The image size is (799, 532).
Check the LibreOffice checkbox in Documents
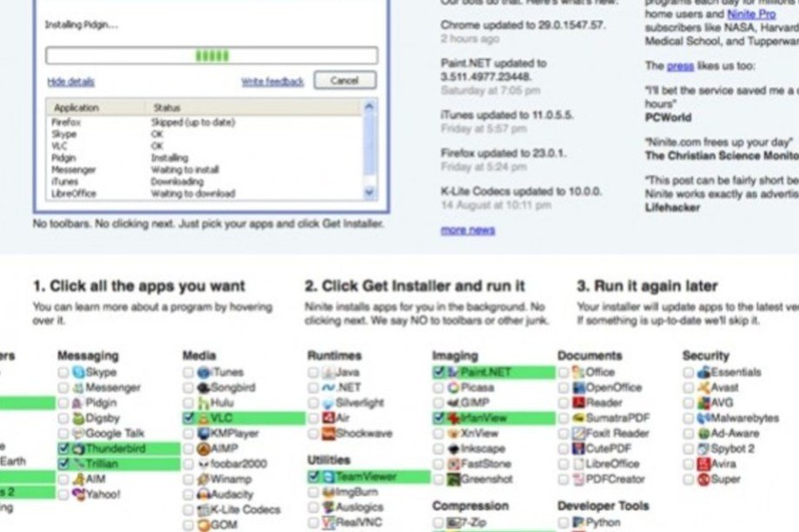coord(563,464)
